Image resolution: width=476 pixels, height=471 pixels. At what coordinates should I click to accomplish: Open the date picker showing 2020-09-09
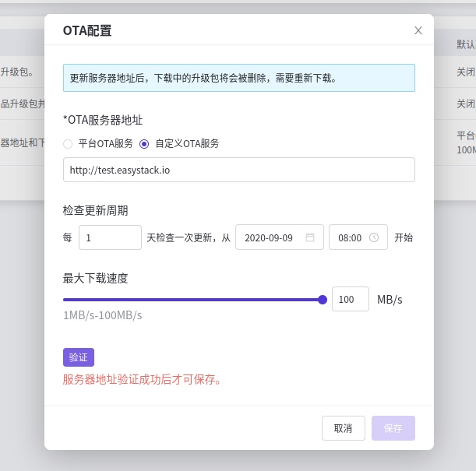(273, 237)
